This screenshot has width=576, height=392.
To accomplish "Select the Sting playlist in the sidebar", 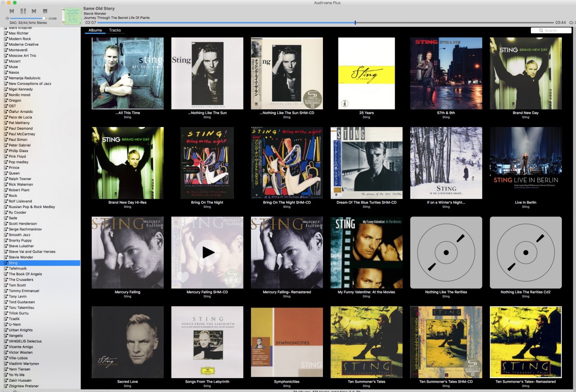I will 40,263.
